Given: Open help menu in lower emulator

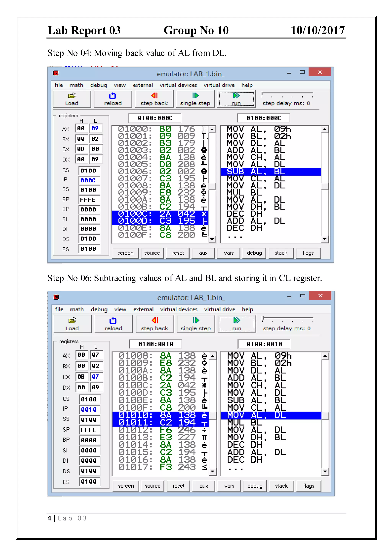Looking at the screenshot, I should click(247, 309).
